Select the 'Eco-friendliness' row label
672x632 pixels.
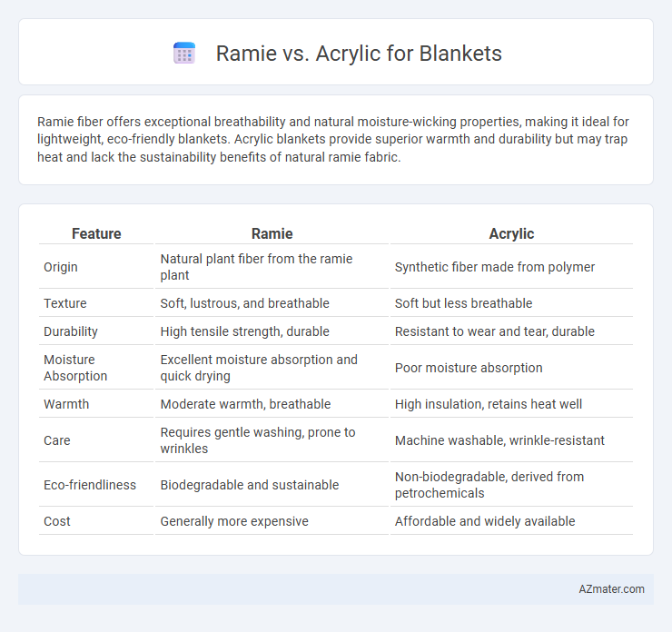coord(90,485)
